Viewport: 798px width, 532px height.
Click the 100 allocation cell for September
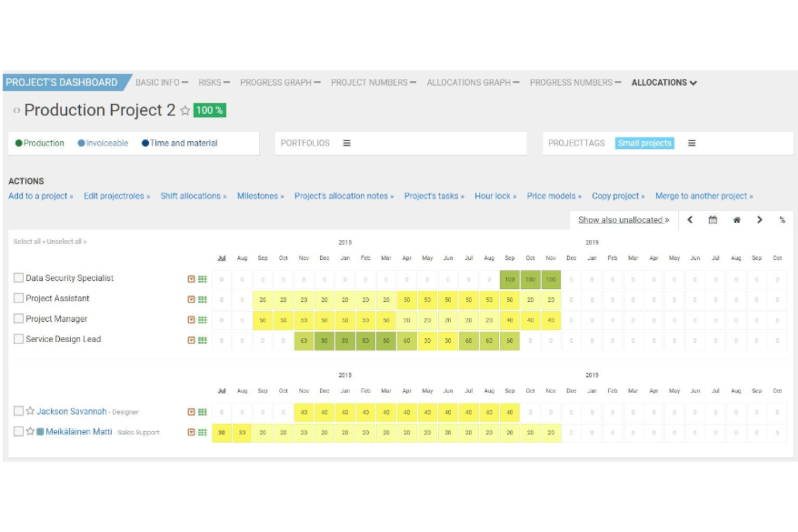click(510, 280)
